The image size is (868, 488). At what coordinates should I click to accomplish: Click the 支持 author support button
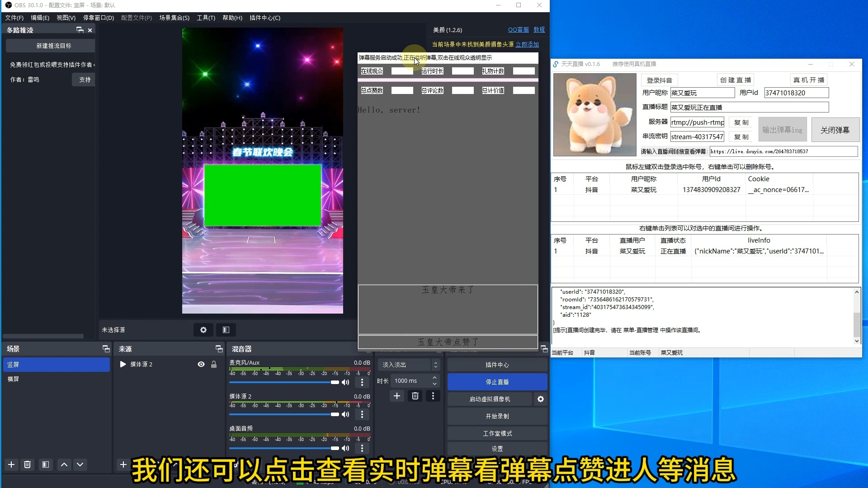pos(85,80)
